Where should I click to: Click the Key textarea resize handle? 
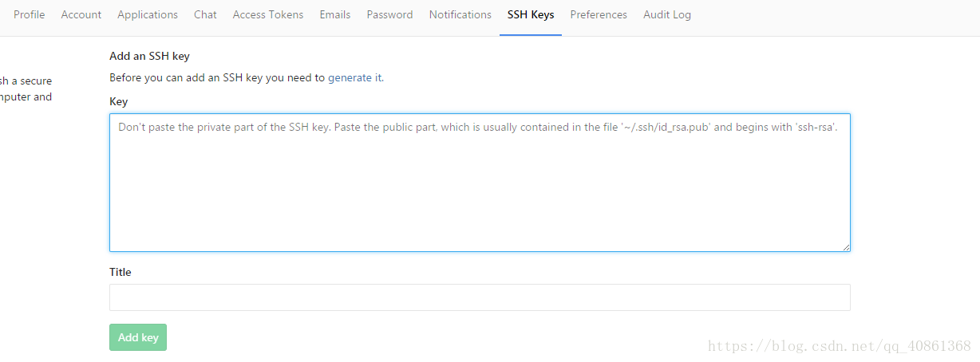tap(845, 246)
